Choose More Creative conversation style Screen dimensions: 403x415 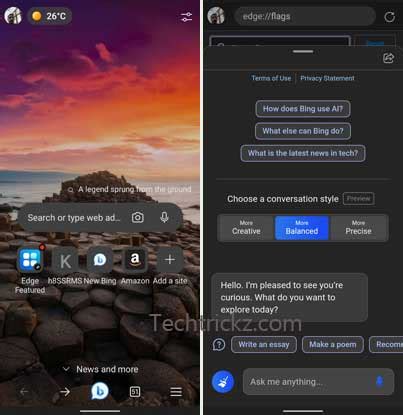coord(246,228)
